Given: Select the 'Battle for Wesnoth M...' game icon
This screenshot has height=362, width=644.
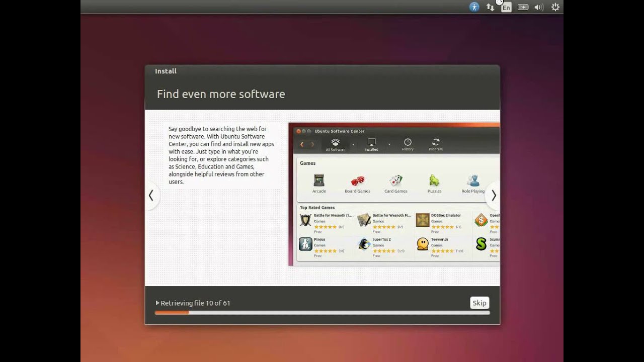Looking at the screenshot, I should coord(364,220).
